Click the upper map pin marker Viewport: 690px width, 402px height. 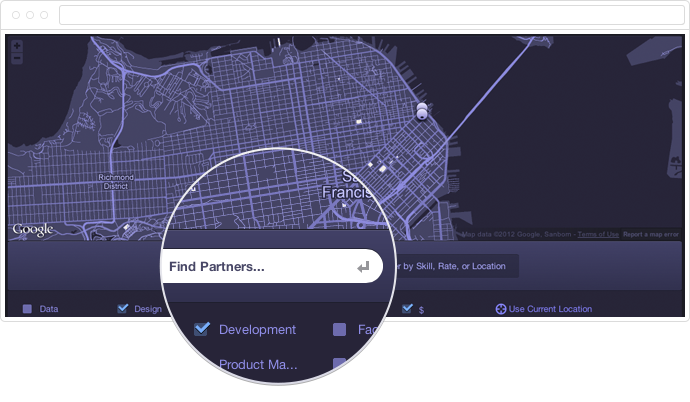pos(422,107)
